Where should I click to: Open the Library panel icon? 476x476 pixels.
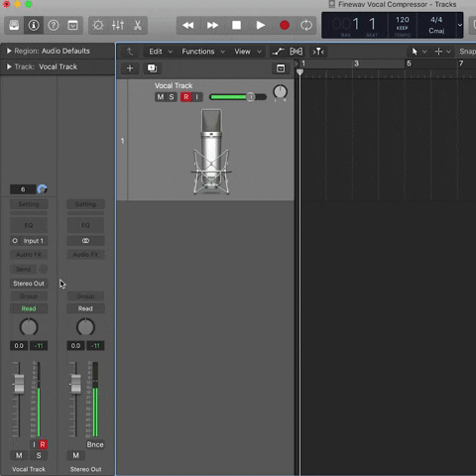tap(14, 25)
